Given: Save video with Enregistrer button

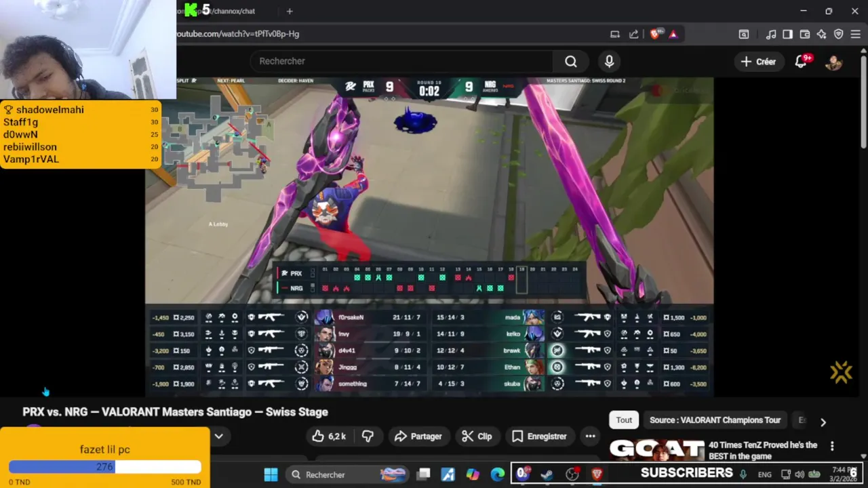Looking at the screenshot, I should 540,436.
